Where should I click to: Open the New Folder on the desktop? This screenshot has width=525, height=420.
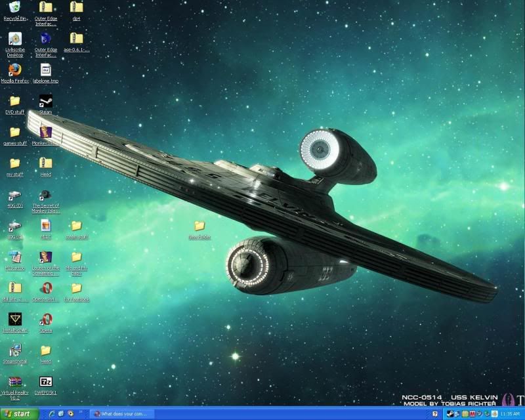(x=199, y=229)
